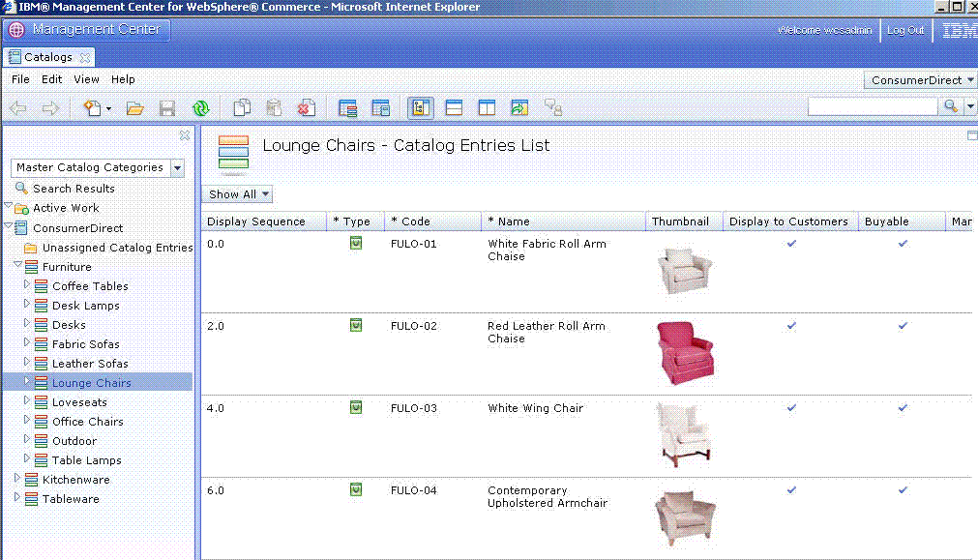Click the type icon for FULO-03
Screen dimensions: 978x560
(x=356, y=408)
